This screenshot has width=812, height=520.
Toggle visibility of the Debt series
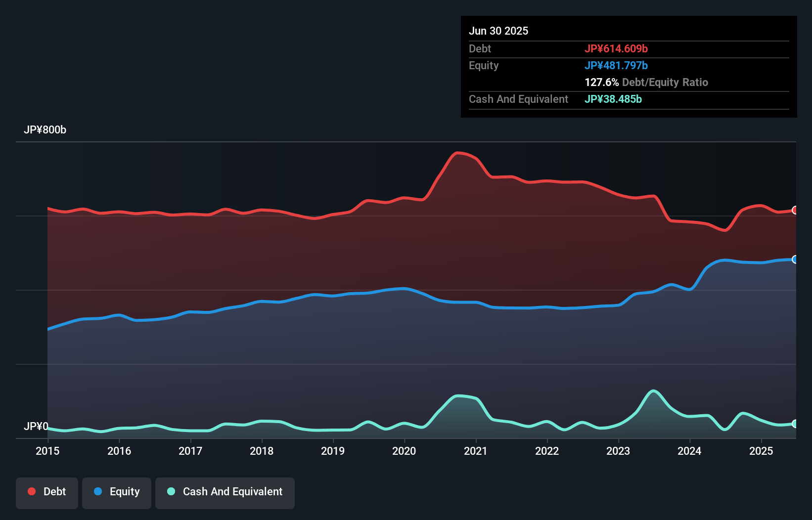(x=47, y=491)
